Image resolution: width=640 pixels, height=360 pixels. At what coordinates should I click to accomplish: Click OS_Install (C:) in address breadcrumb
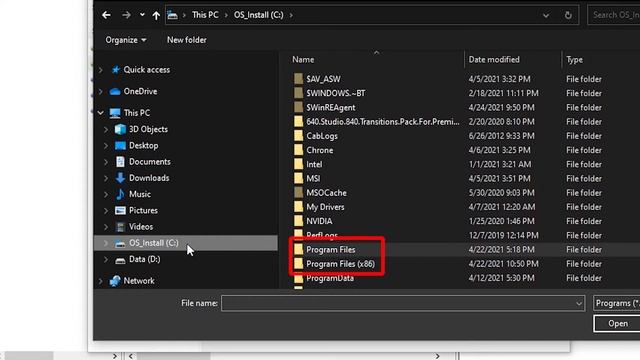tap(258, 15)
